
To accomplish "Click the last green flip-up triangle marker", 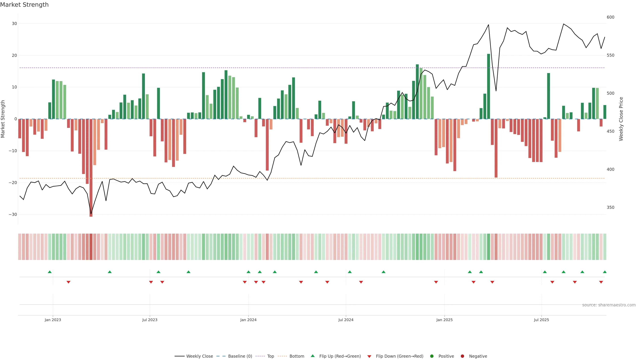I will [x=604, y=272].
